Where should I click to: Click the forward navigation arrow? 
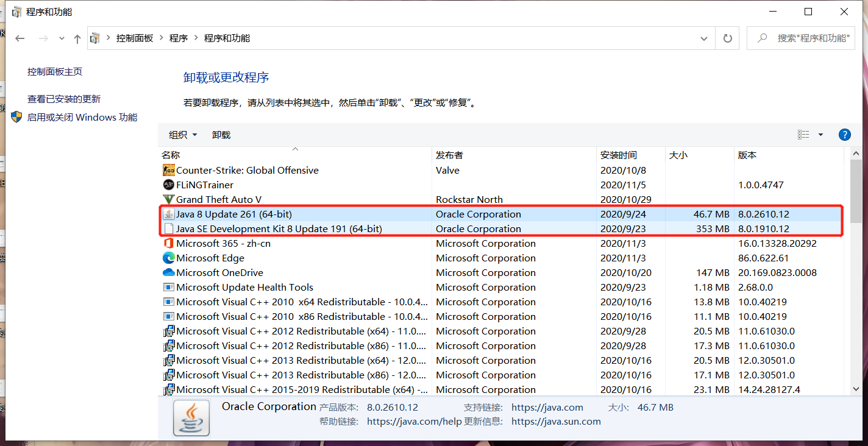43,38
